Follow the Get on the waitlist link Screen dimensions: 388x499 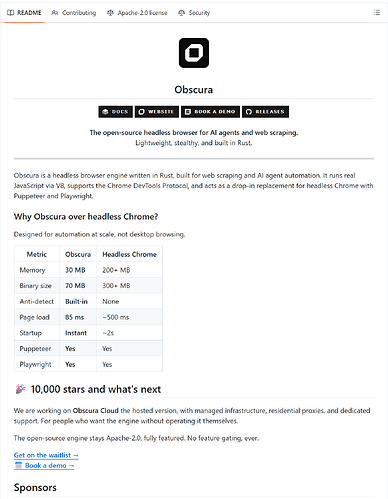[46, 455]
